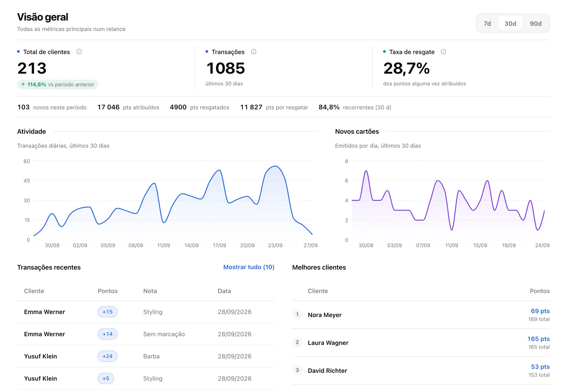
Task: Click the Pontos column header in Transações recentes
Action: tap(108, 291)
